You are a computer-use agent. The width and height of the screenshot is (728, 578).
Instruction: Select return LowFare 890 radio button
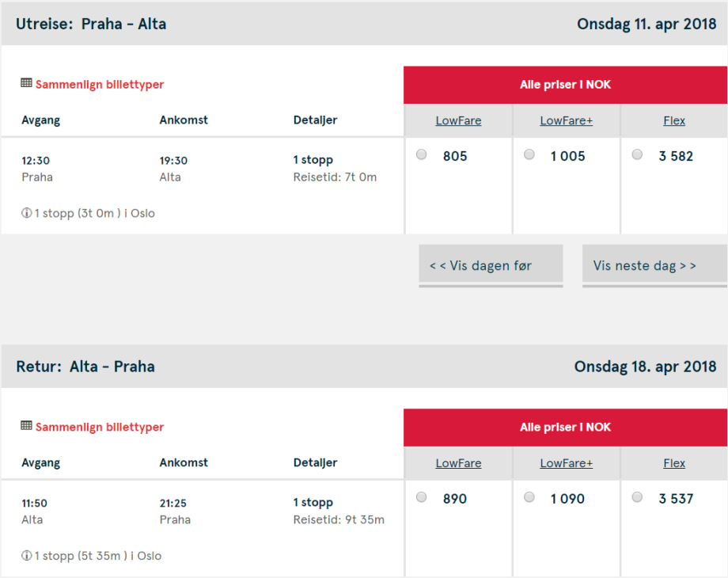(x=422, y=497)
